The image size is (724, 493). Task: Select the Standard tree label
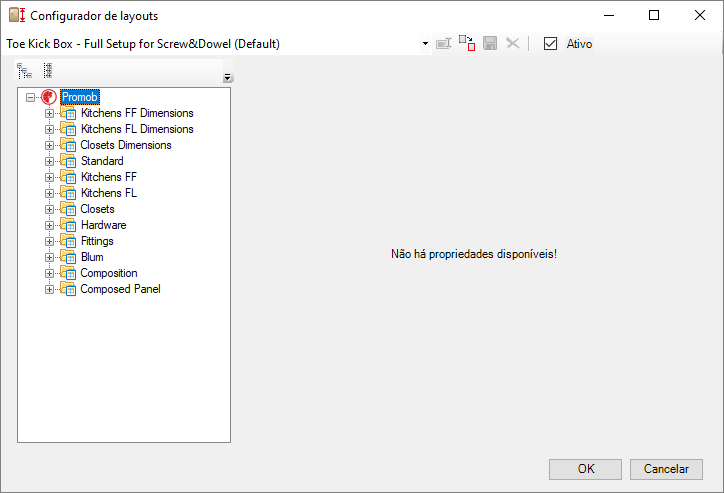pos(102,161)
